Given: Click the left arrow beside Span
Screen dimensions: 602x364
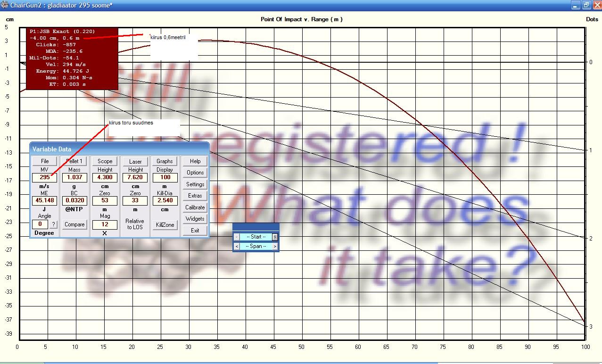Looking at the screenshot, I should pyautogui.click(x=237, y=246).
